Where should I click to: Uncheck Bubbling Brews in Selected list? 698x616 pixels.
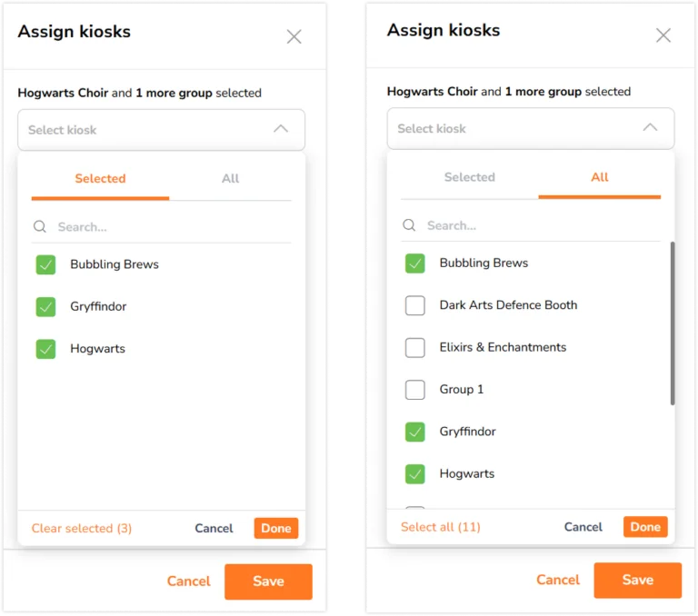click(45, 264)
